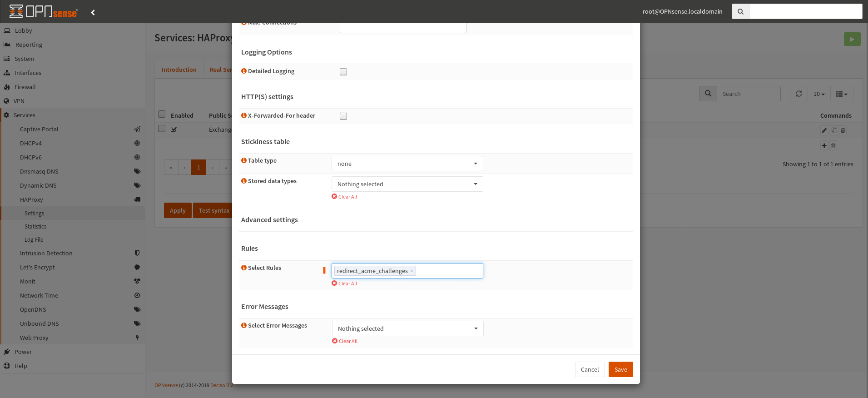Viewport: 868px width, 398px height.
Task: Open the Select Error Messages dropdown
Action: coord(407,328)
